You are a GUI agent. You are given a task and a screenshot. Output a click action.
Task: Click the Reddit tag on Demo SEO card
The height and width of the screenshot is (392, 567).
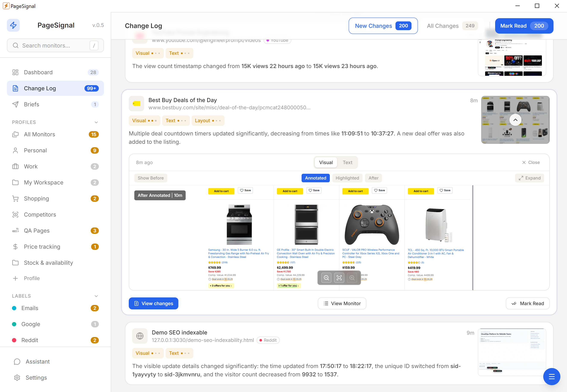(268, 340)
